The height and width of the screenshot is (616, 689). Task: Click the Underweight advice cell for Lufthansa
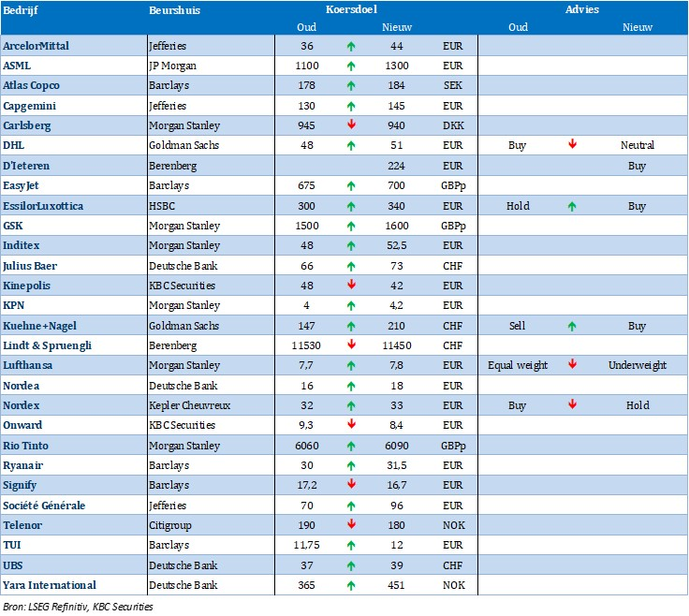click(x=637, y=365)
